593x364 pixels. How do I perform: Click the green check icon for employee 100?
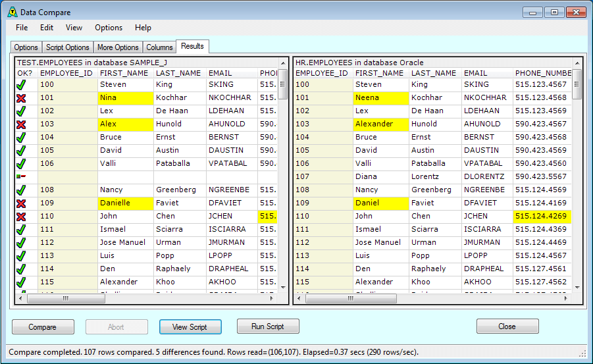(x=21, y=85)
